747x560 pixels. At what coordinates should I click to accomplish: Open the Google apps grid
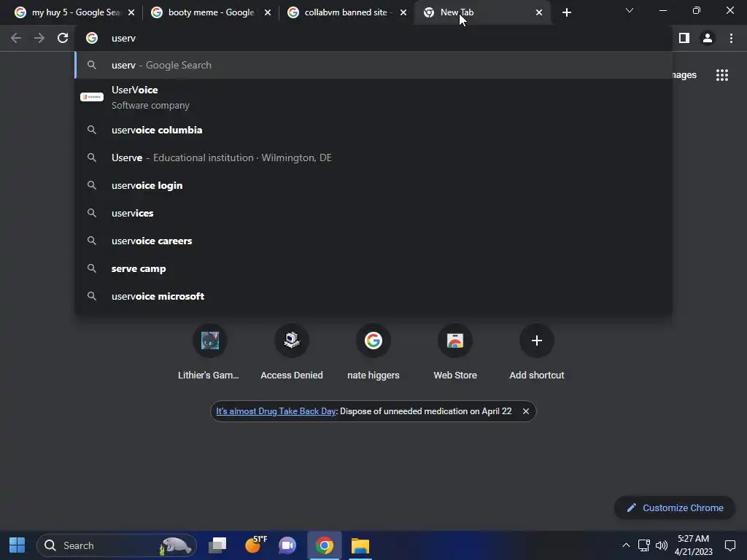721,75
